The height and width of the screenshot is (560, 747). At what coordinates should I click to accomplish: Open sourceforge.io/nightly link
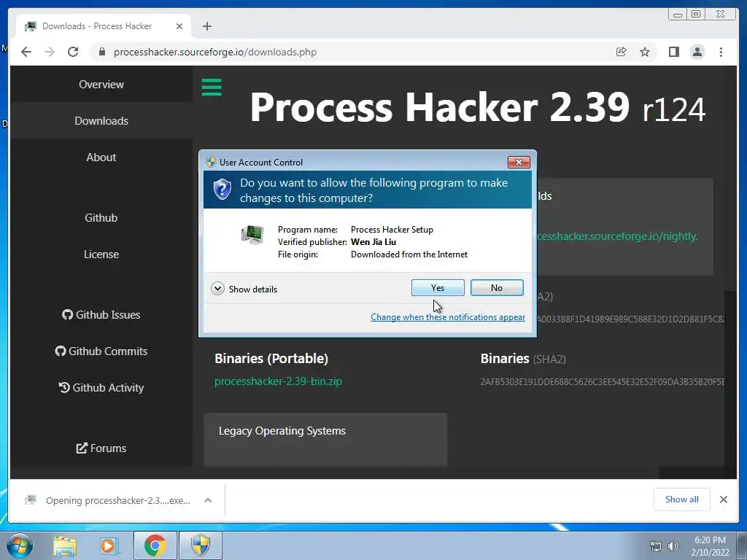tap(617, 236)
